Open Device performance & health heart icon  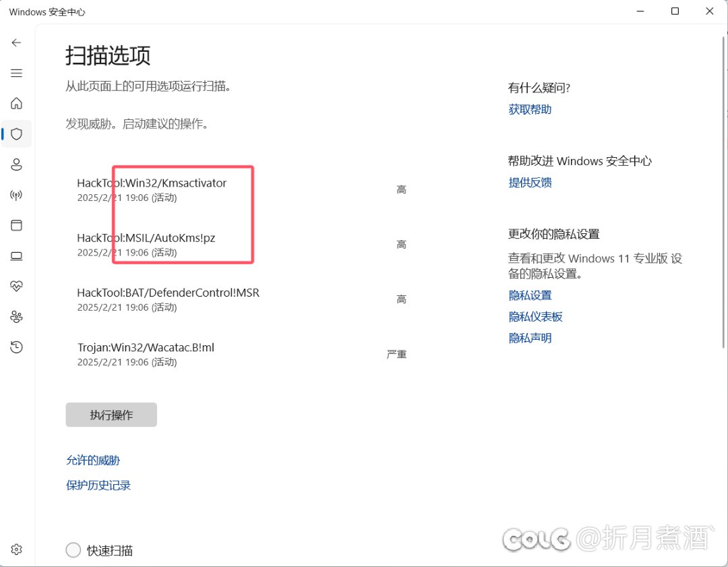point(16,286)
